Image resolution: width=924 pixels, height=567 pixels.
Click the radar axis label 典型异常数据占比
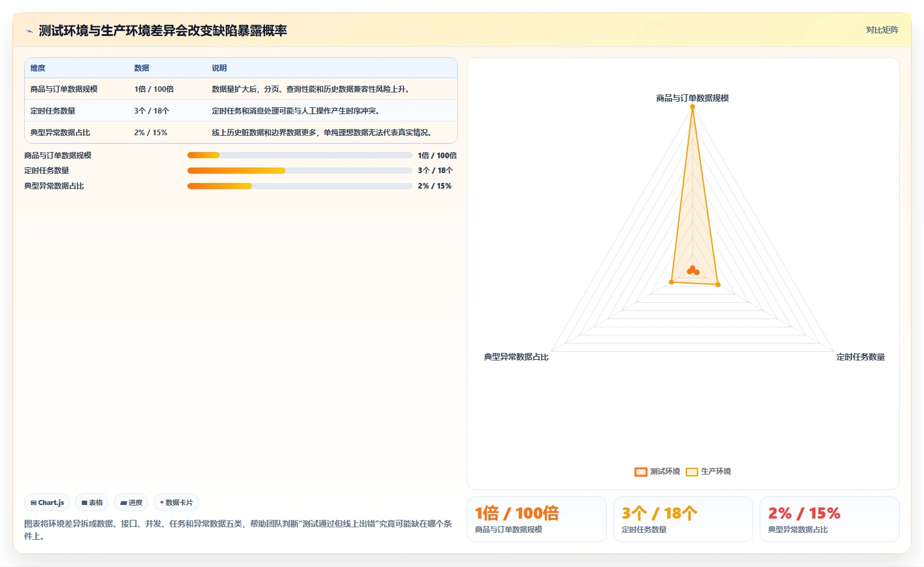[516, 357]
